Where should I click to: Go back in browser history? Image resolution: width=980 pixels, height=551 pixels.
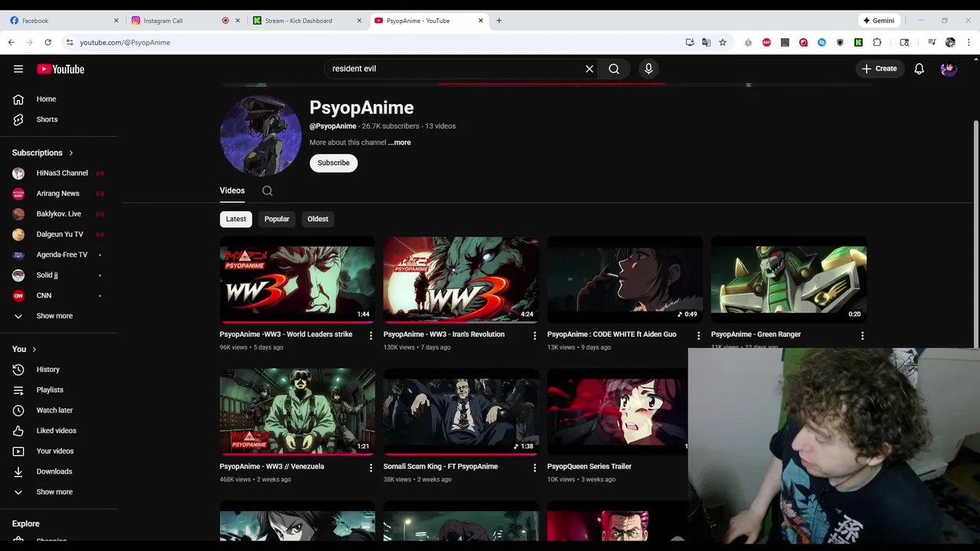11,42
